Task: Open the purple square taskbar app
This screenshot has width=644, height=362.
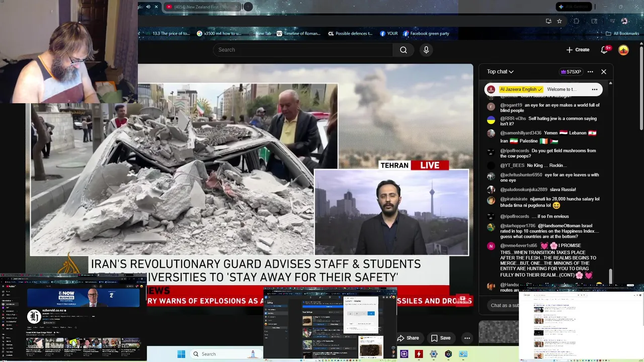Action: pos(404,354)
